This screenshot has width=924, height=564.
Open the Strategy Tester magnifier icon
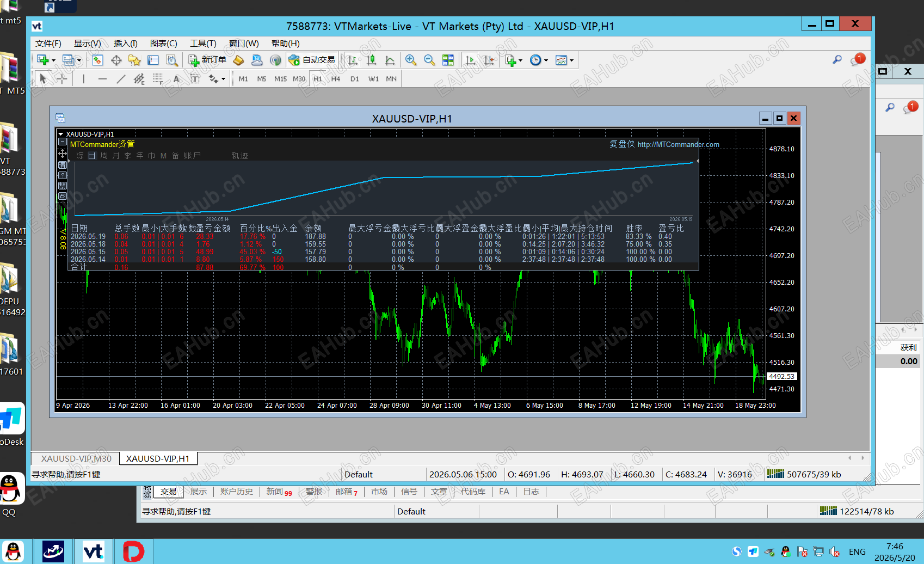pos(171,60)
